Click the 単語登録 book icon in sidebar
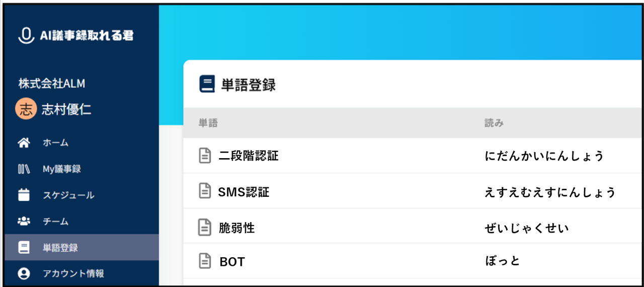This screenshot has width=644, height=287. [24, 248]
